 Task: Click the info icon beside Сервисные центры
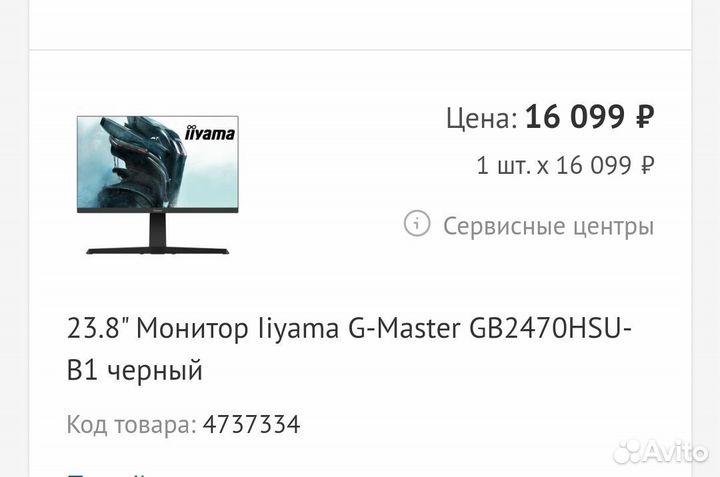tap(417, 224)
